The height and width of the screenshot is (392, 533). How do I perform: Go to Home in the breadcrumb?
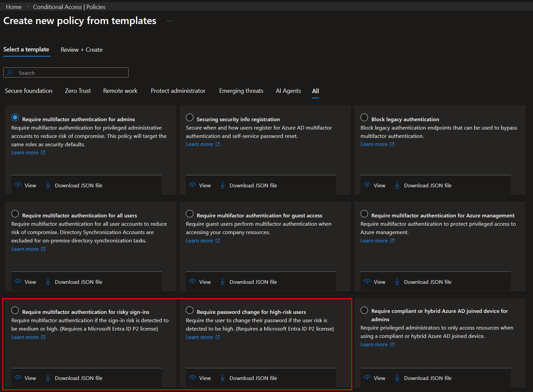tap(14, 7)
